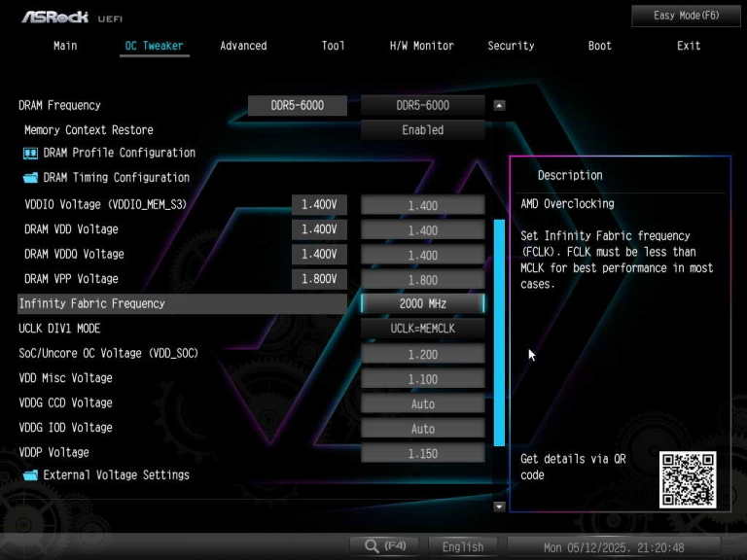The width and height of the screenshot is (747, 560).
Task: Switch to the Boot tab
Action: 599,46
